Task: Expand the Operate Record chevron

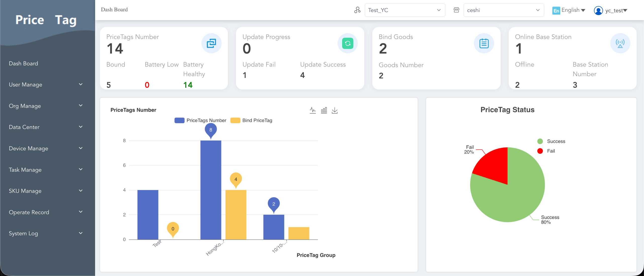Action: point(81,212)
